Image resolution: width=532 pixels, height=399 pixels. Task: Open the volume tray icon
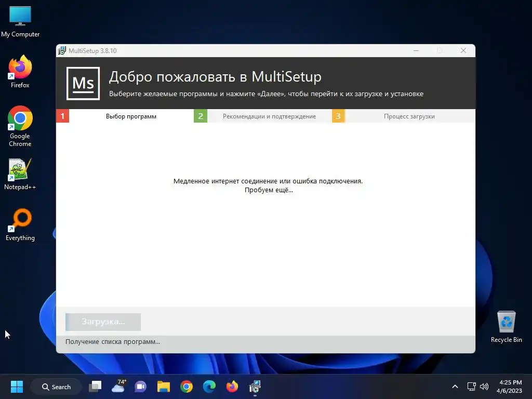[484, 387]
